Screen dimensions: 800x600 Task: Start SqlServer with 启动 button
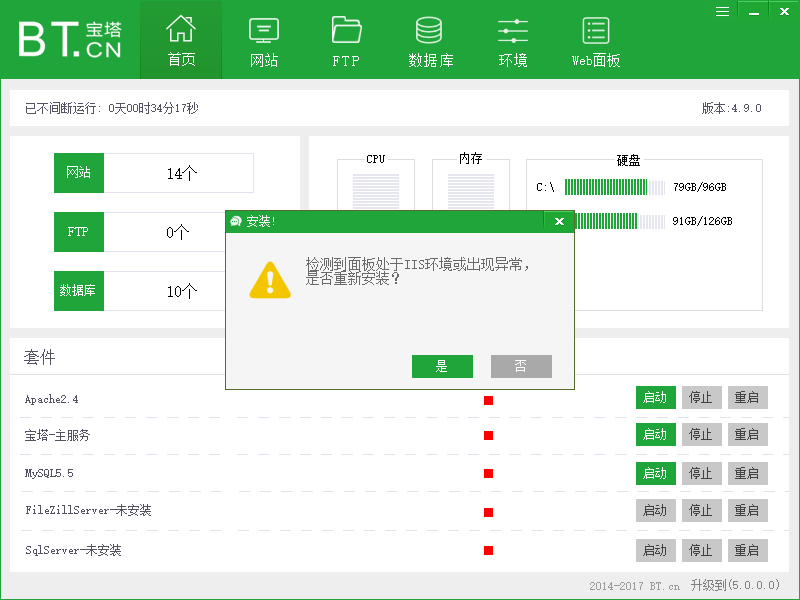pos(656,551)
